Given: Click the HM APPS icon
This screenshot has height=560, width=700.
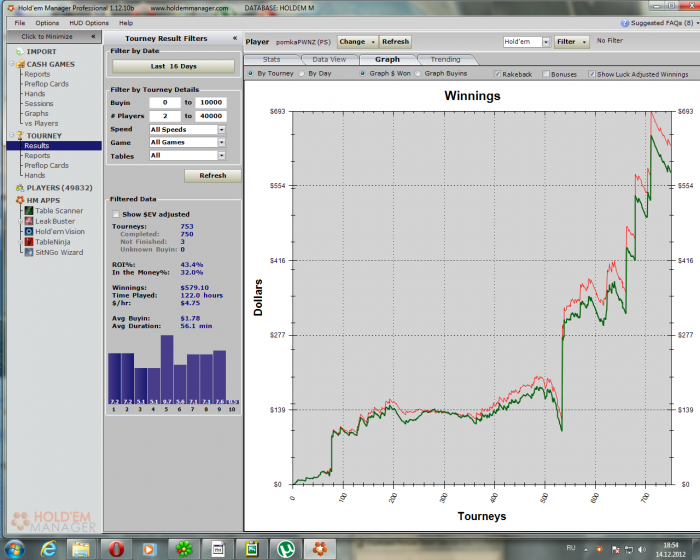Looking at the screenshot, I should click(20, 200).
